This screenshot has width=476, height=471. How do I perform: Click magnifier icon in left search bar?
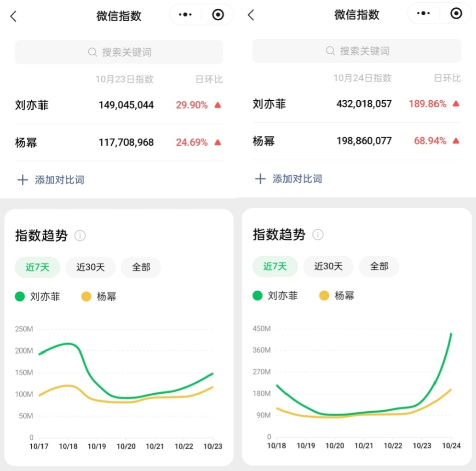tap(92, 52)
